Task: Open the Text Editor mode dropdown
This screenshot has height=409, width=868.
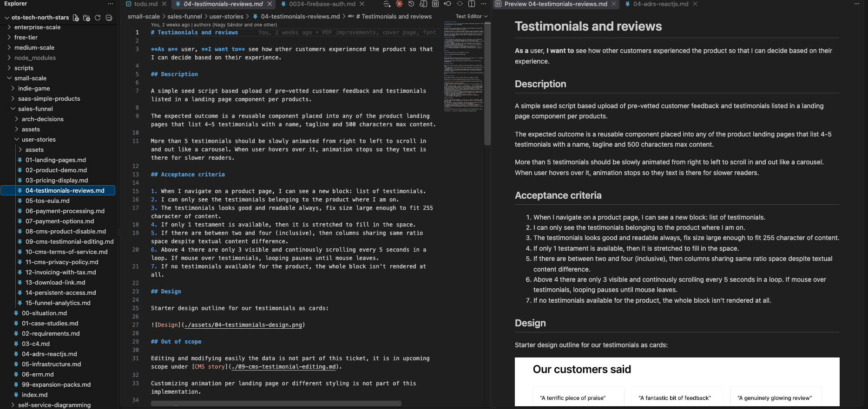Action: pos(472,16)
